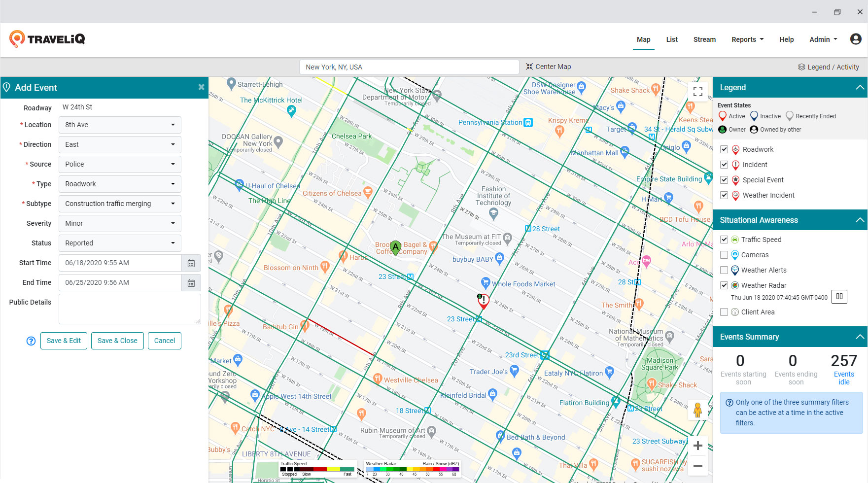Open the user profile account icon
This screenshot has width=868, height=483.
pos(855,39)
